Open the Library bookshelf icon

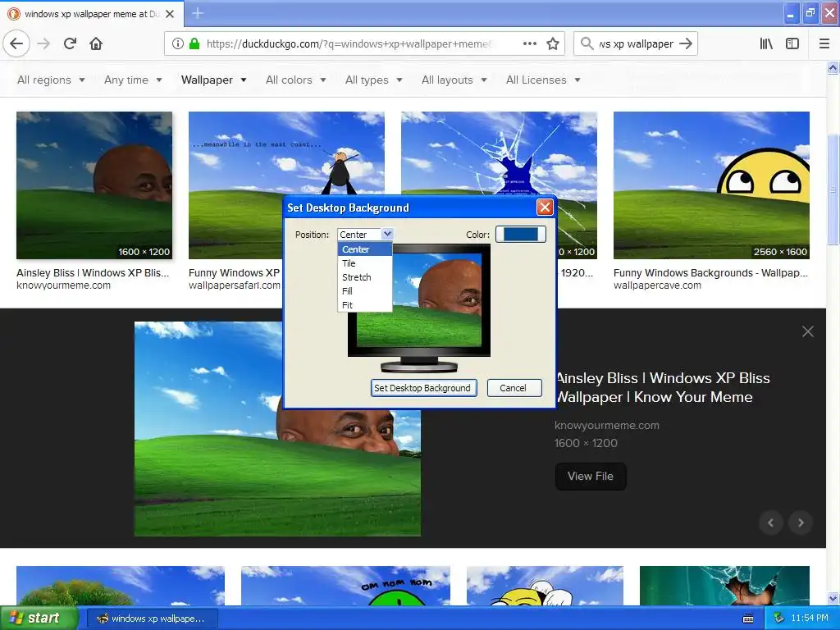click(x=766, y=43)
